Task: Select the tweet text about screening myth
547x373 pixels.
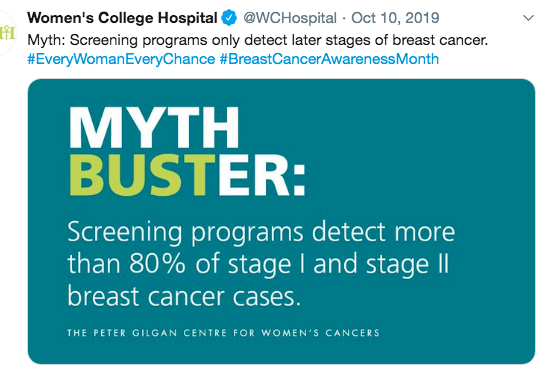Action: [x=257, y=40]
